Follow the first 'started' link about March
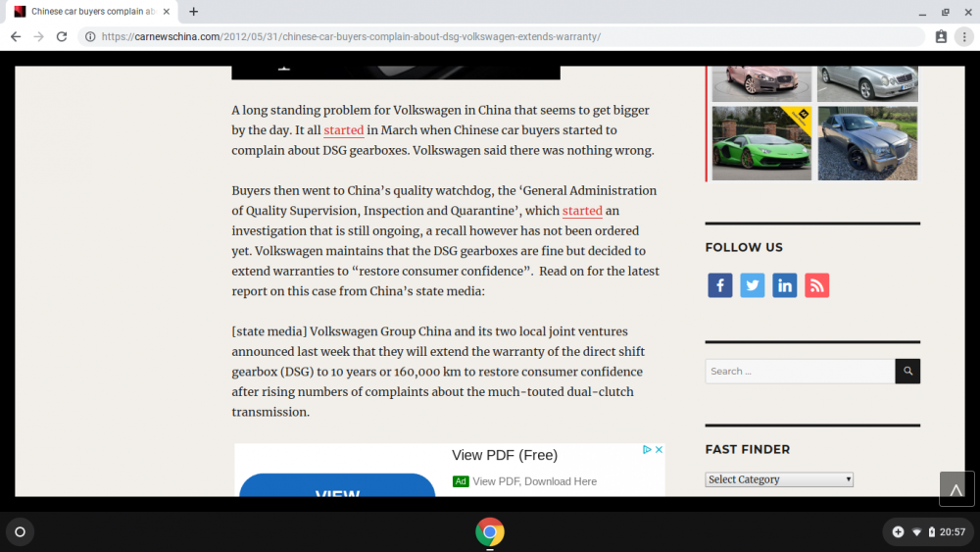 click(x=343, y=130)
